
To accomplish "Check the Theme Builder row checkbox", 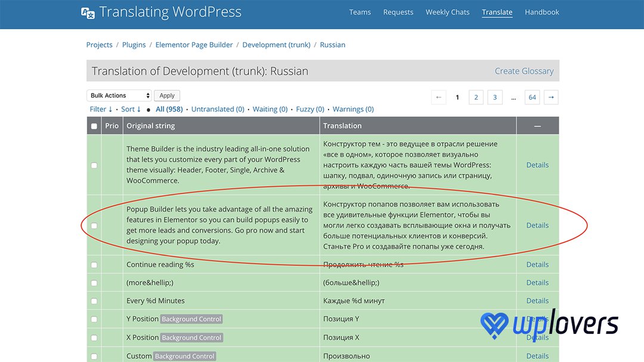I will coord(94,165).
